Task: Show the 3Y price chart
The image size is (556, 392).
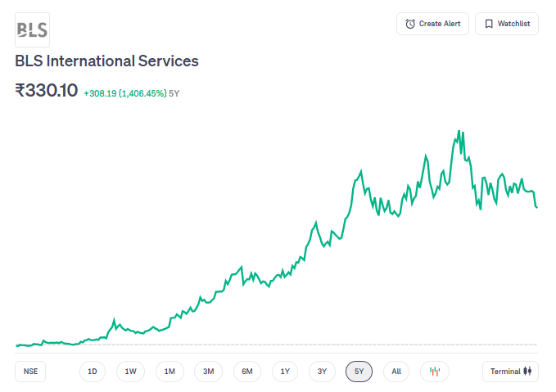Action: click(323, 372)
